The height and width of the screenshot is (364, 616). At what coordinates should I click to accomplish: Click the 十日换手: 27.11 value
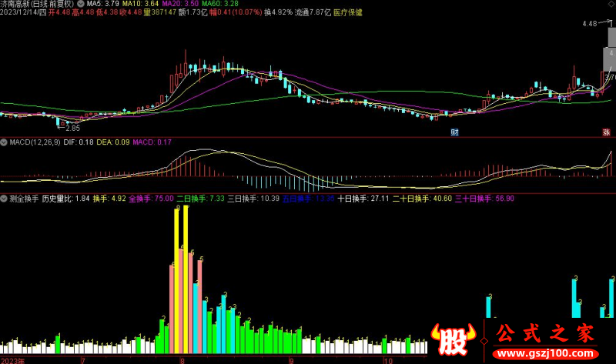[363, 199]
